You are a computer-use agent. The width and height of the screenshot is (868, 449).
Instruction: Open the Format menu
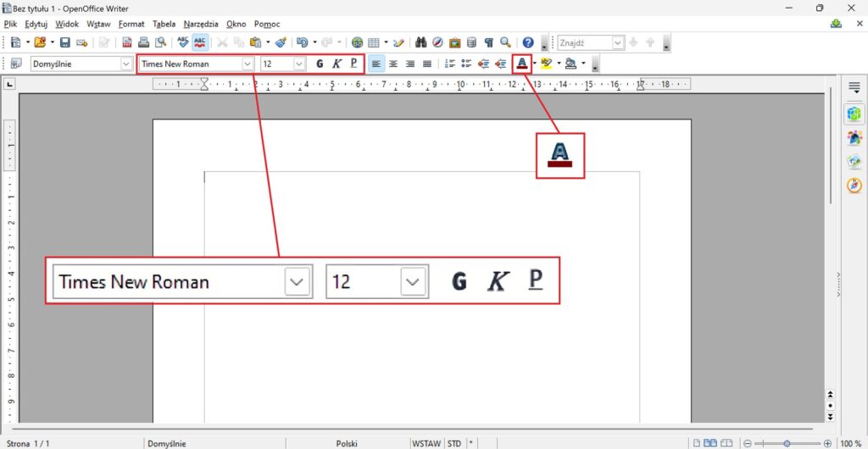tap(131, 24)
